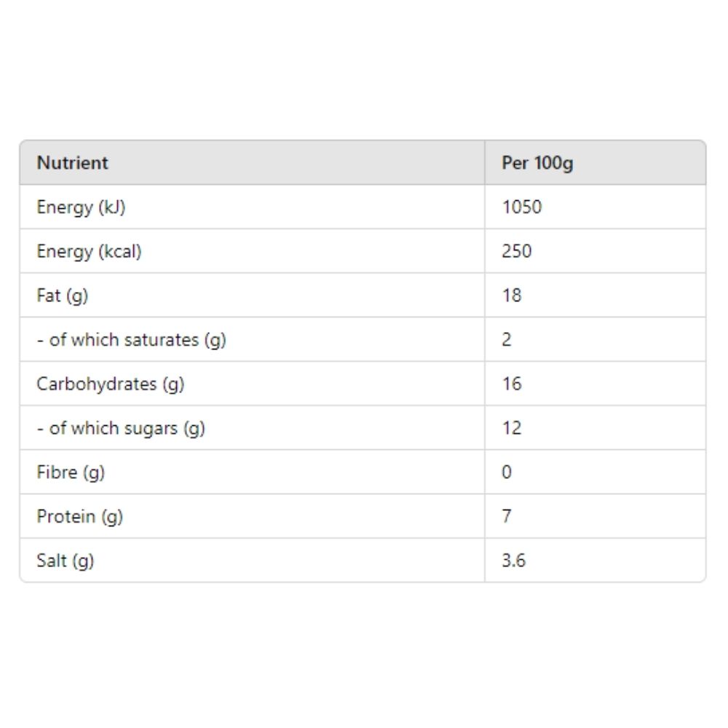Click the fat value 18
728x728 pixels.
click(x=512, y=296)
